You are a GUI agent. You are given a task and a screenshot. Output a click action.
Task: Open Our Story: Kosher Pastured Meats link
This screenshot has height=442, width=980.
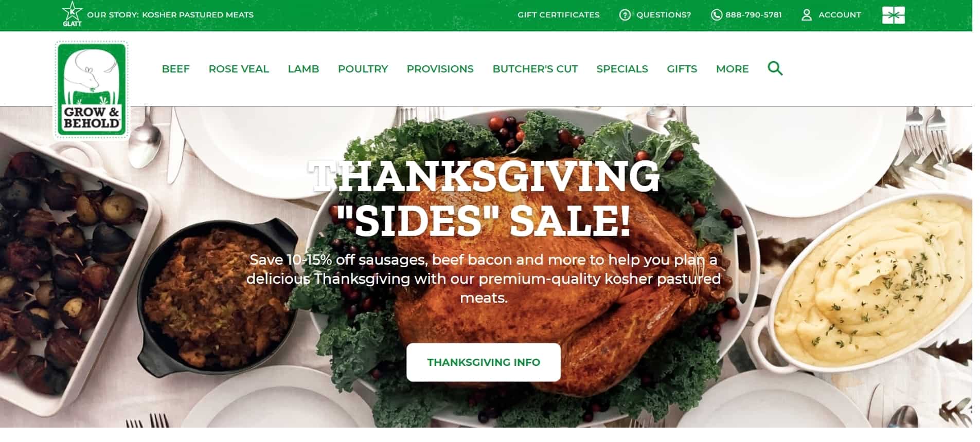[x=170, y=15]
